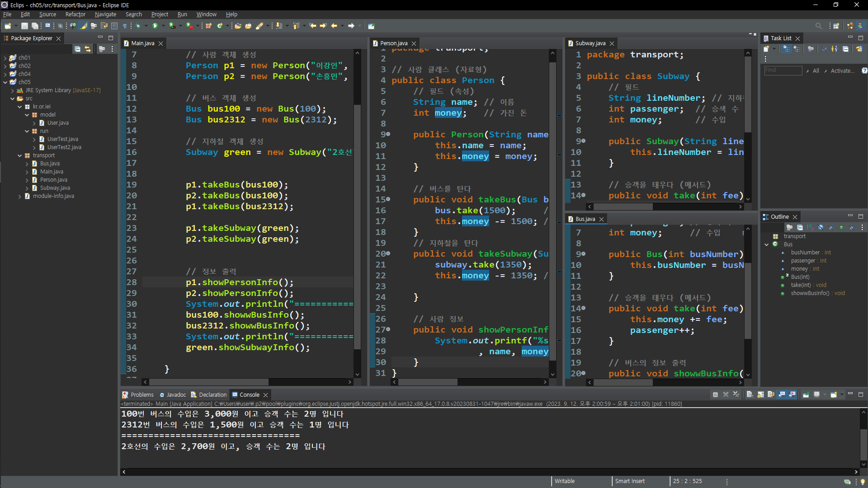
Task: Click Collapse All in Package Explorer
Action: click(x=77, y=49)
